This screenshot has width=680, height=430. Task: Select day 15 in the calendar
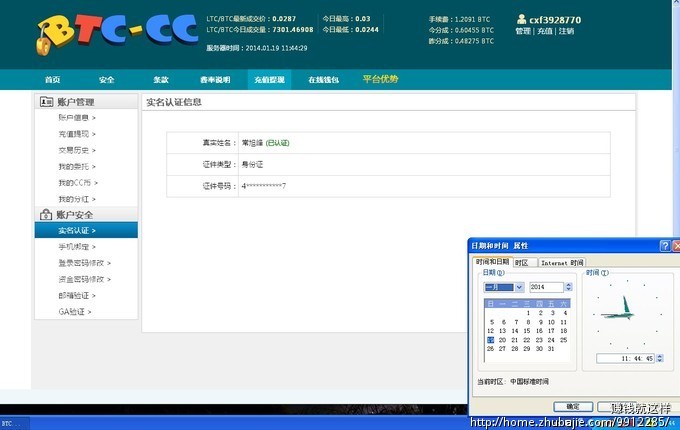coord(527,331)
